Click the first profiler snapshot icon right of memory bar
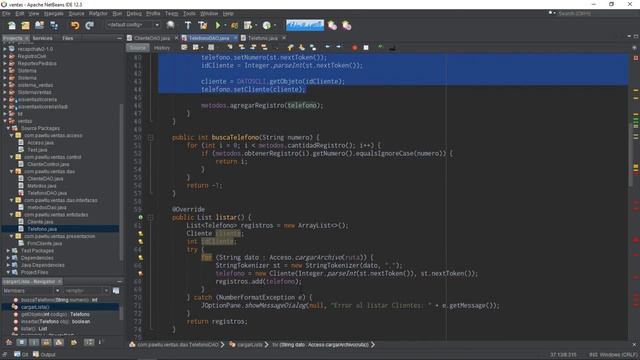 332,25
